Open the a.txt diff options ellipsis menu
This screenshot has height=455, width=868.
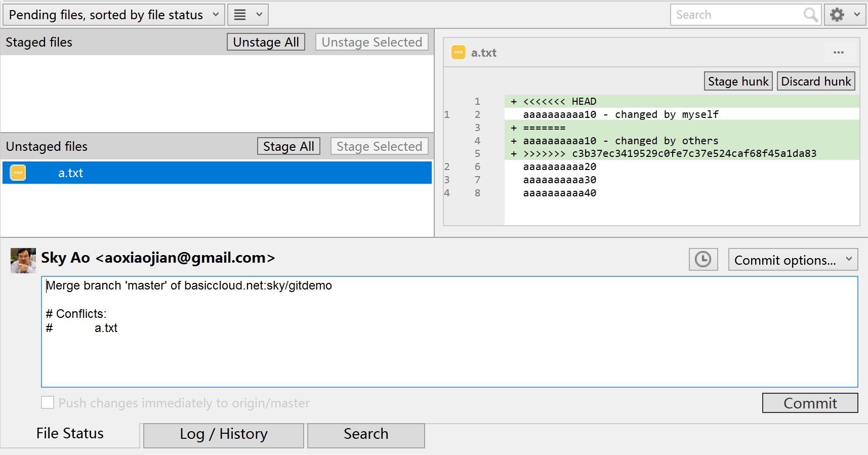838,53
